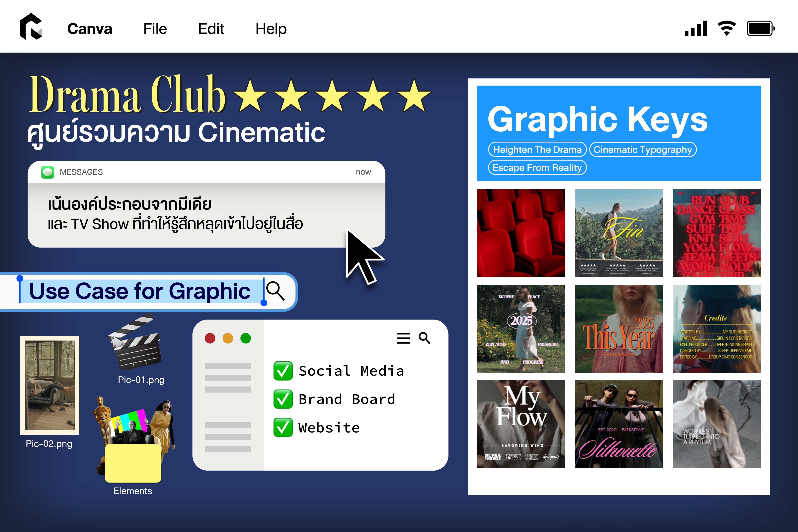798x532 pixels.
Task: Click the magnifier icon in search bar
Action: pyautogui.click(x=275, y=291)
